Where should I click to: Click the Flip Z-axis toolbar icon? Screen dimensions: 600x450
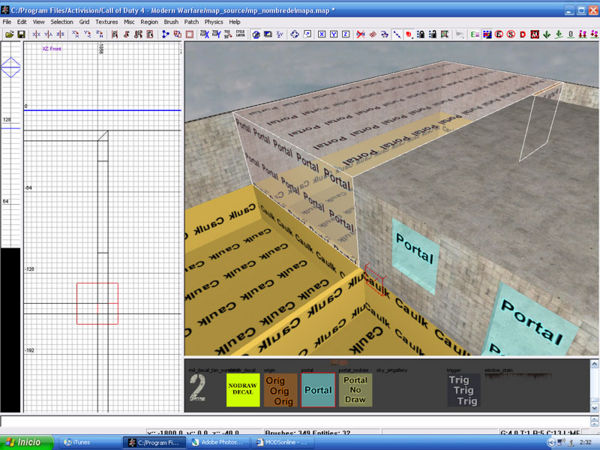point(60,34)
